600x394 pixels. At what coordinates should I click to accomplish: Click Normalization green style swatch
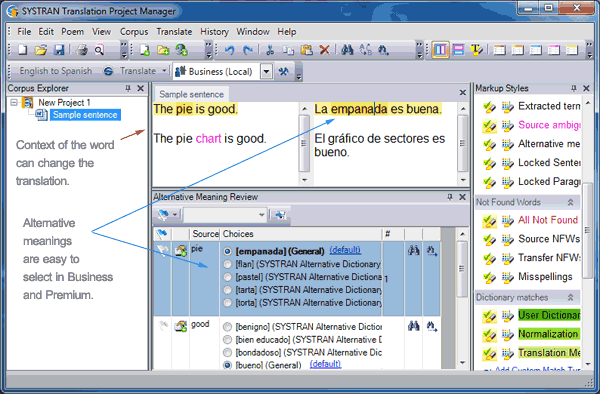coord(549,334)
